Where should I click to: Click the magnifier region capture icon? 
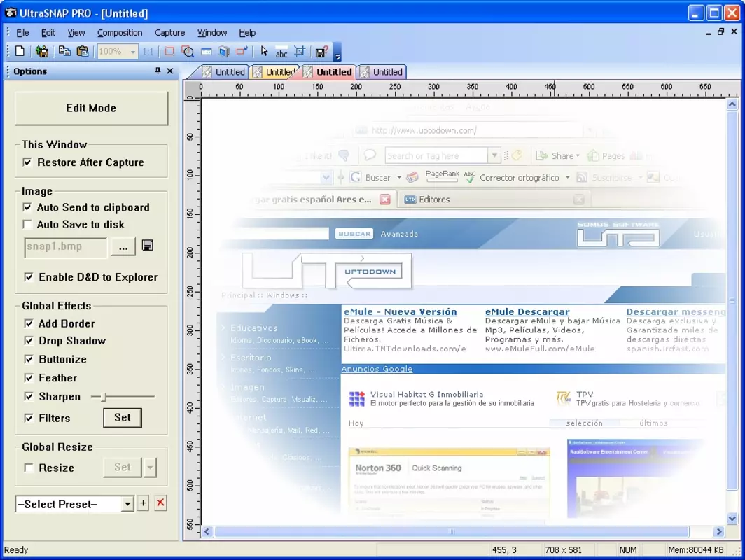click(188, 51)
